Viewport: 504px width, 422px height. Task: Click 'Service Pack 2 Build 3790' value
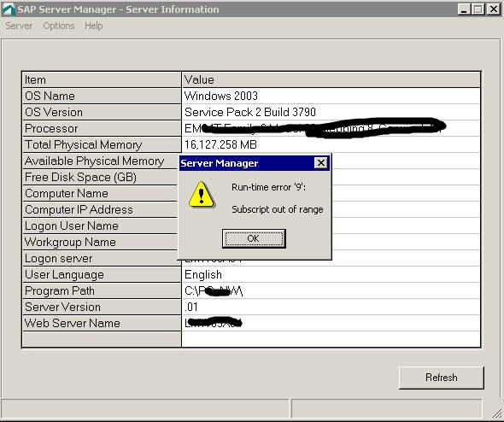(x=331, y=112)
